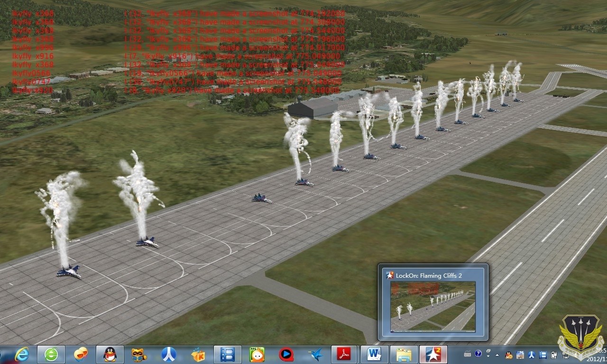607x364 pixels.
Task: Click the keyboard icon in the tray
Action: (x=468, y=354)
